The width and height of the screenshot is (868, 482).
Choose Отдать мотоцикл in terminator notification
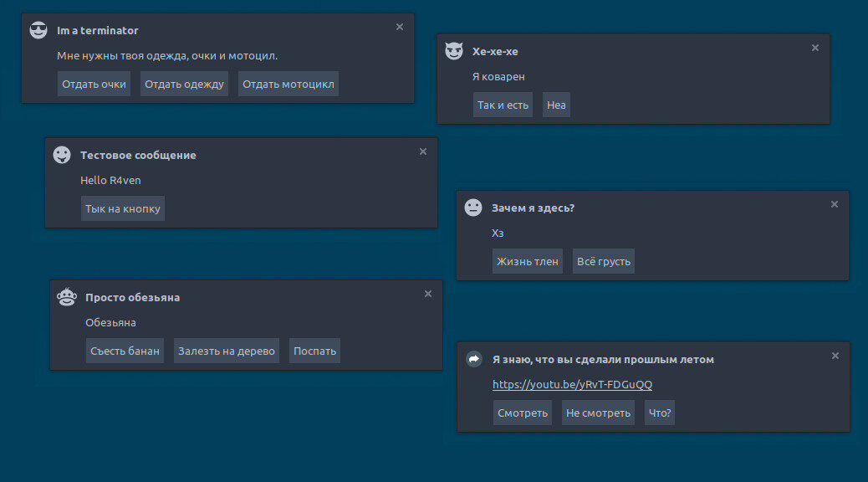(x=288, y=84)
